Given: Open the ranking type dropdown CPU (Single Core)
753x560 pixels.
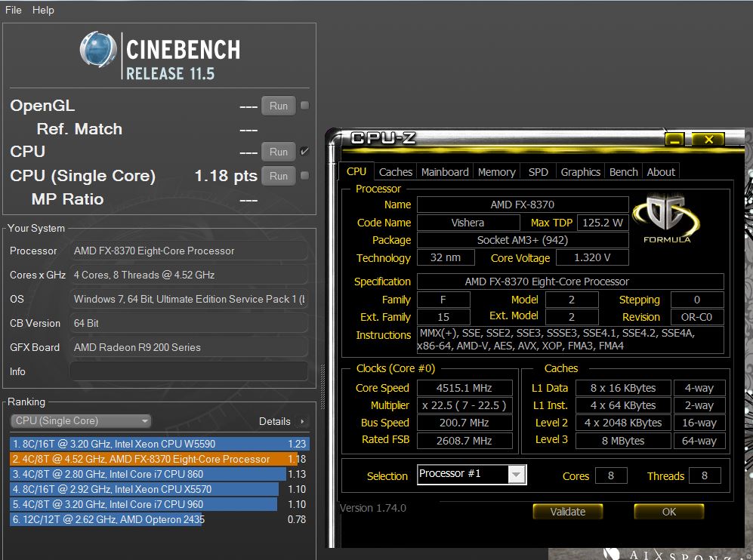Looking at the screenshot, I should [81, 421].
